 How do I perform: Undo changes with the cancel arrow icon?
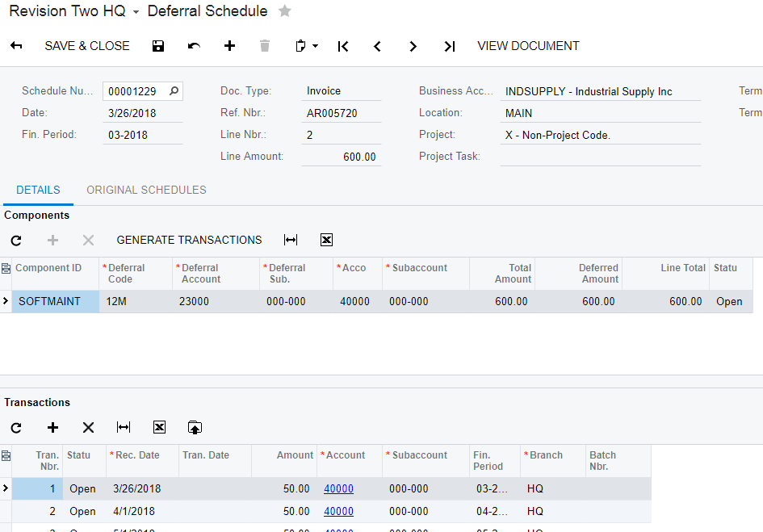pyautogui.click(x=194, y=46)
